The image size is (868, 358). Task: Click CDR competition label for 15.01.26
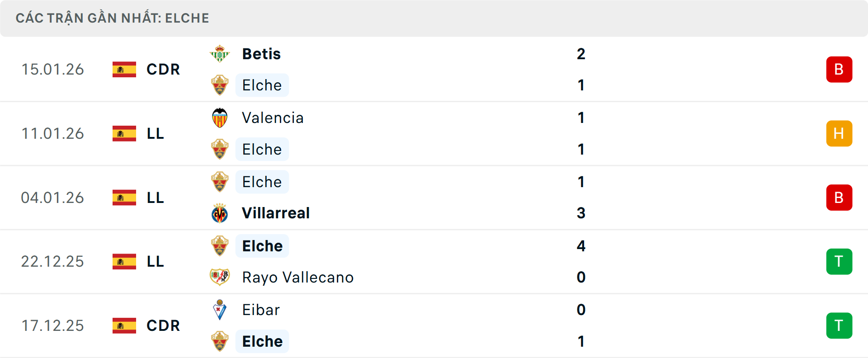(163, 70)
